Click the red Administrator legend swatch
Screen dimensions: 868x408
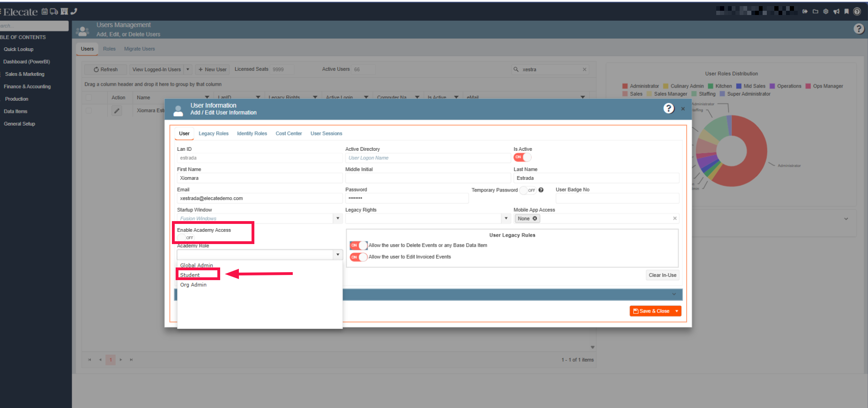[625, 86]
